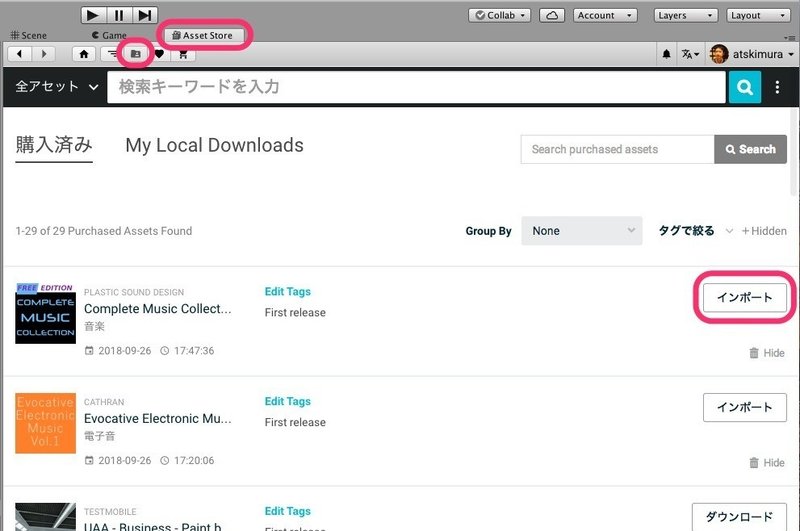
Task: Open the Account dropdown
Action: tap(605, 15)
